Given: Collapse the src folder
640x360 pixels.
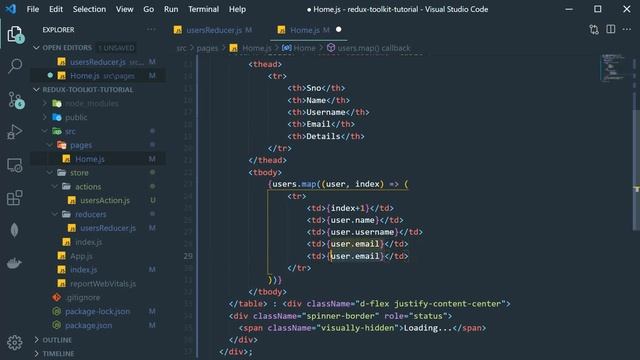Looking at the screenshot, I should (44, 131).
